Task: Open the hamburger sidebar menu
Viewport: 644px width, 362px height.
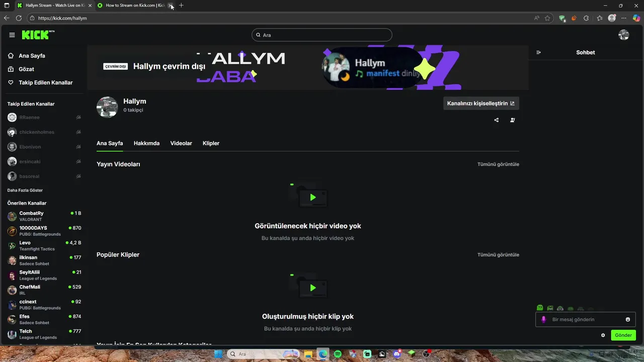Action: pos(12,35)
